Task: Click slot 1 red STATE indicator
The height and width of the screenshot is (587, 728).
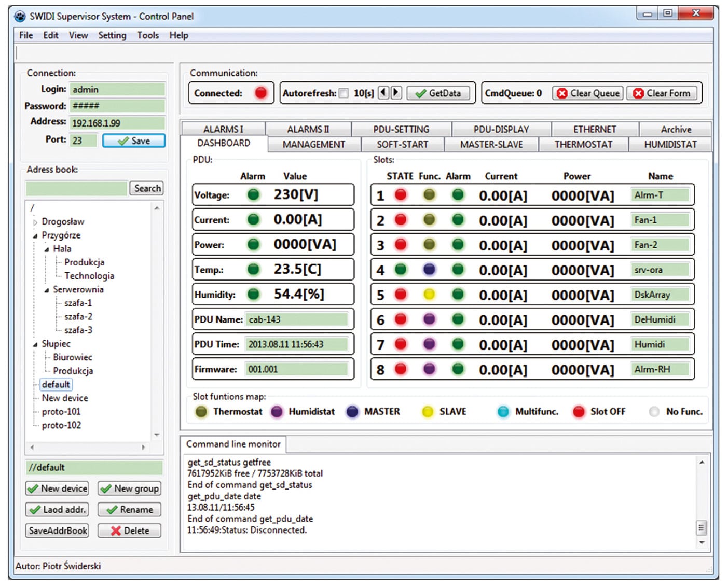Action: click(401, 195)
